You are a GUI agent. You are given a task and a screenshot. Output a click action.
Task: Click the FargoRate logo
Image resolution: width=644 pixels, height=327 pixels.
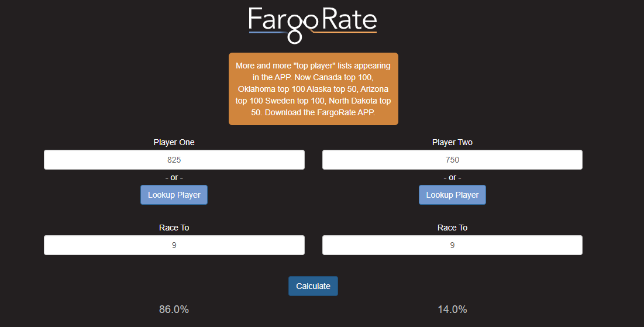click(x=312, y=23)
